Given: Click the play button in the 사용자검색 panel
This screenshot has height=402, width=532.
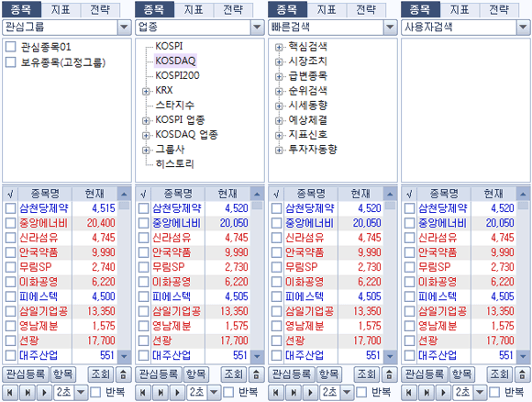Looking at the screenshot, I should click(x=443, y=393).
